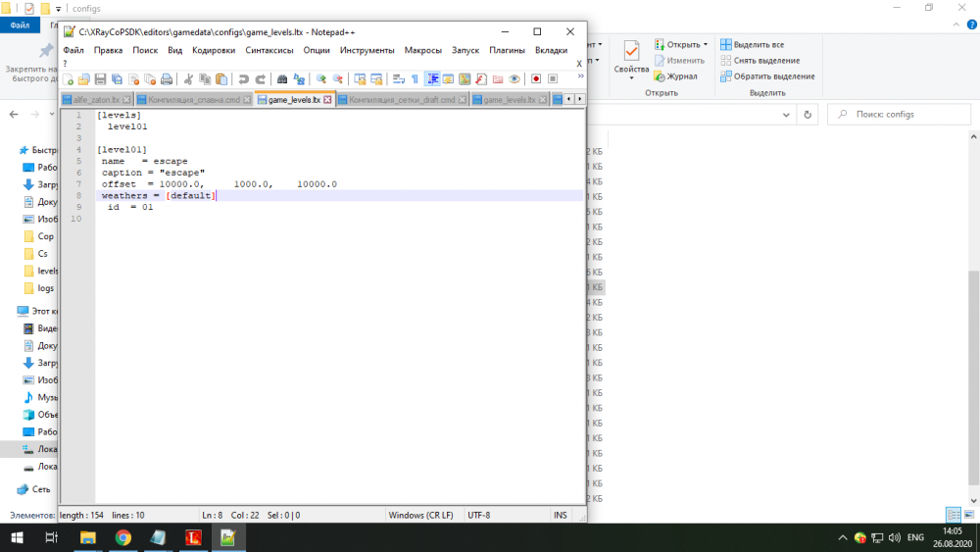Click Выделить все in Explorer ribbon
This screenshot has height=552, width=980.
[759, 44]
